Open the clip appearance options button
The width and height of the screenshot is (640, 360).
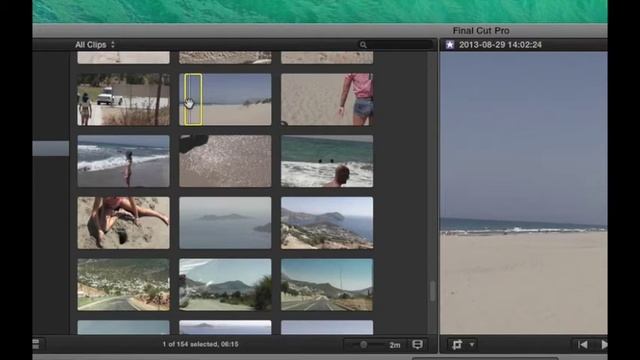point(418,344)
